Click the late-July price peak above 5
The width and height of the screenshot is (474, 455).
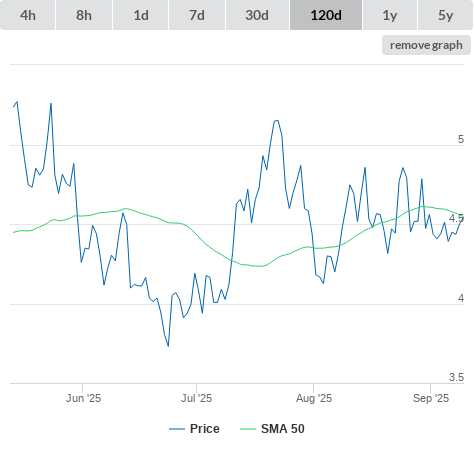coord(276,121)
